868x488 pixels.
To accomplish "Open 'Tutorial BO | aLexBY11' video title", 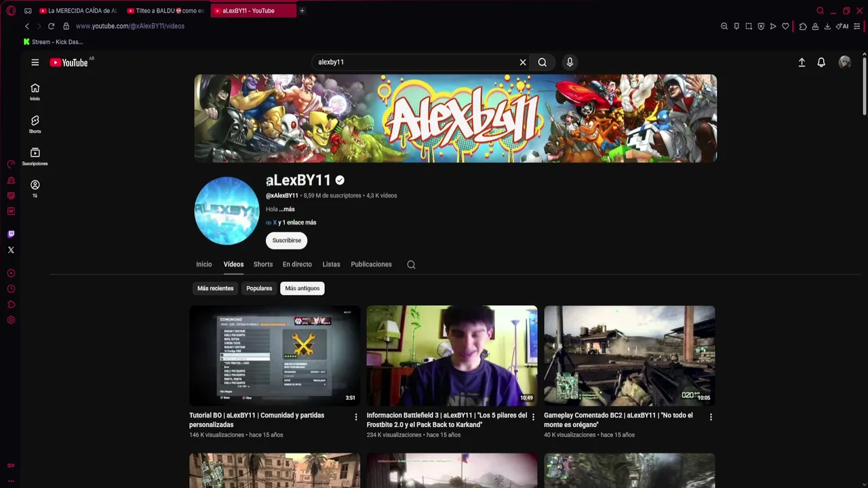I will (257, 420).
